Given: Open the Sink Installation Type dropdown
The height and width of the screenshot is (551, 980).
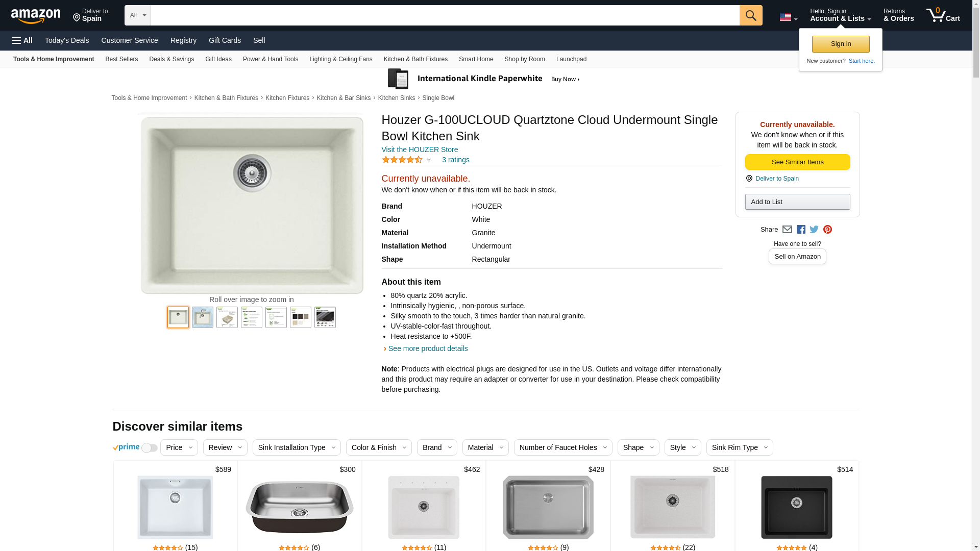Looking at the screenshot, I should (297, 447).
